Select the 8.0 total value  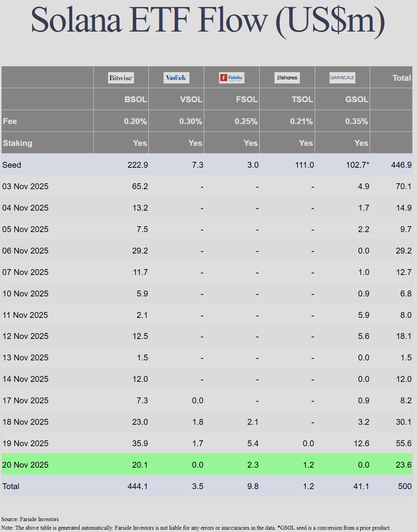point(406,315)
